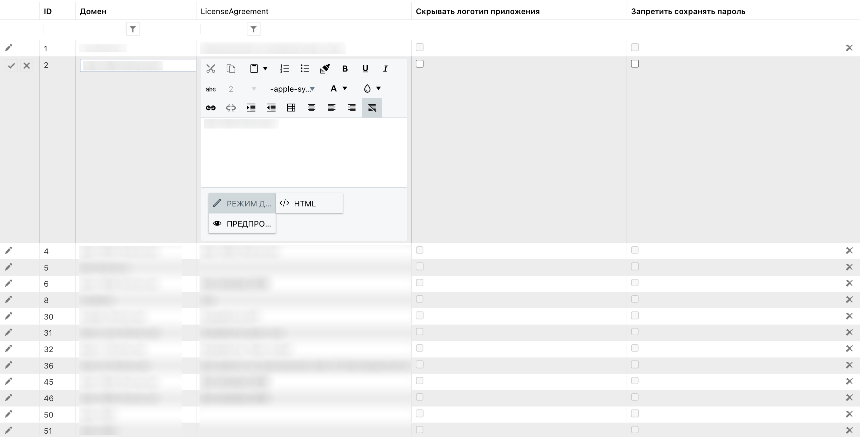Viewport: 868px width, 437px height.
Task: Toggle forbid saving password checkbox in row 5
Action: (635, 267)
